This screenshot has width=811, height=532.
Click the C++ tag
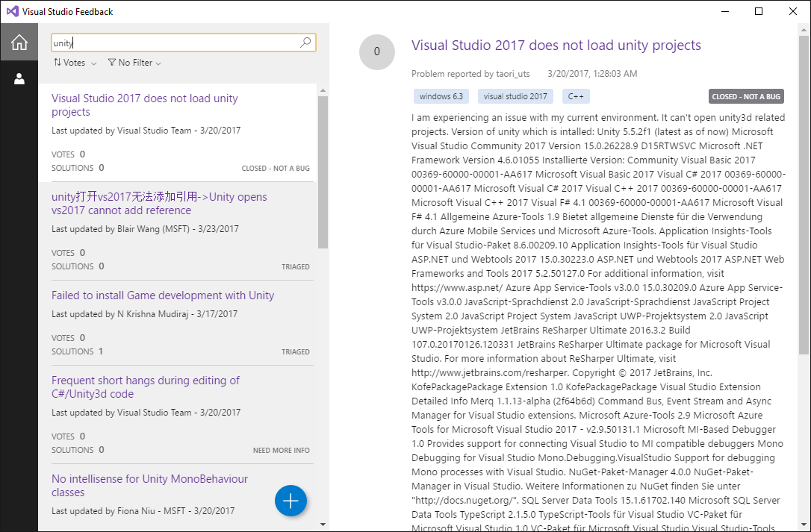[x=575, y=96]
